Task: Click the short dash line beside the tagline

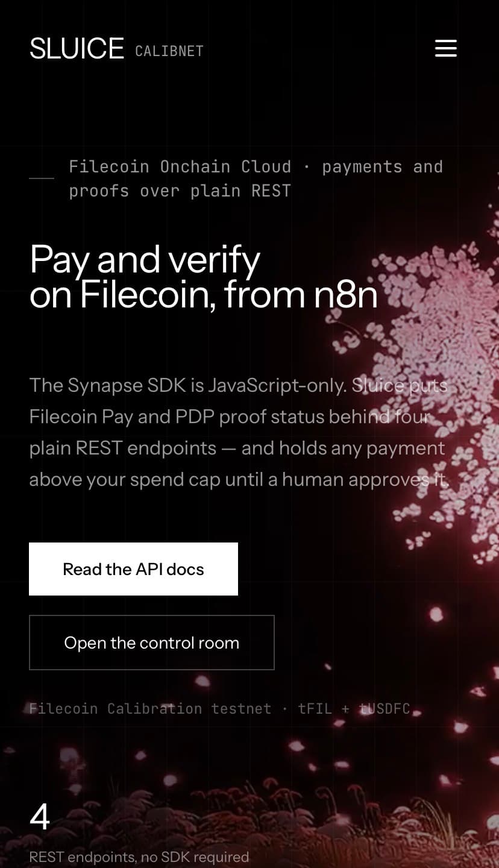Action: click(42, 178)
